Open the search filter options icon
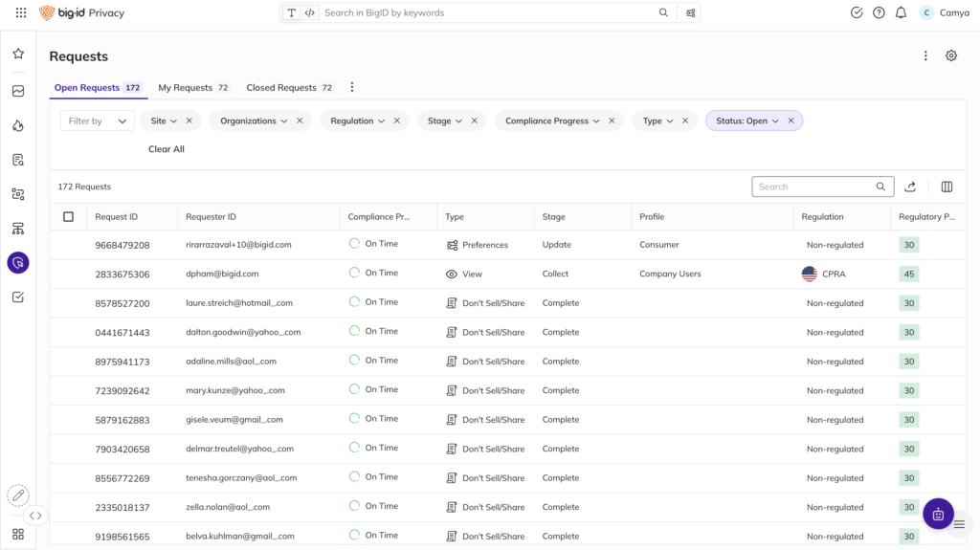Viewport: 980px width, 550px height. point(690,13)
